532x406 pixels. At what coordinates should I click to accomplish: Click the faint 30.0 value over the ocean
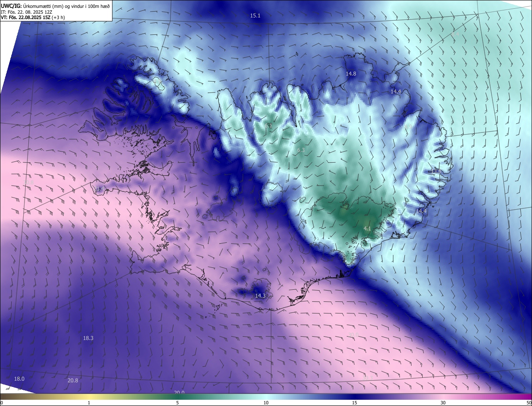[353, 335]
